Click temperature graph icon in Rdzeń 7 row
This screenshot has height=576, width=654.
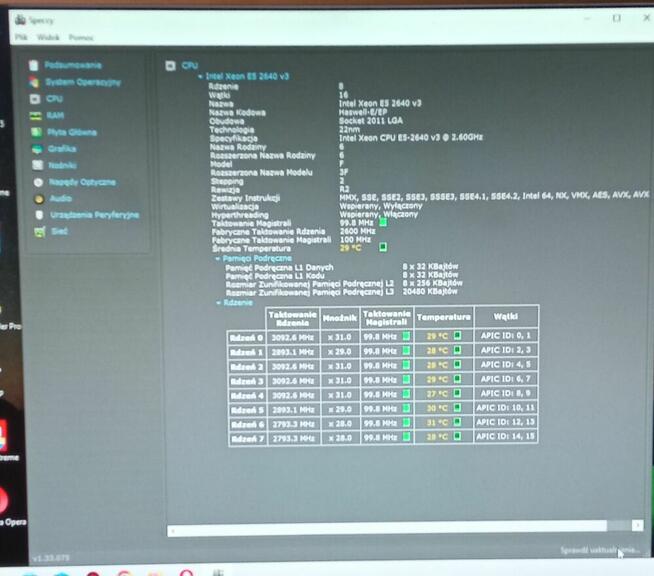coord(458,436)
